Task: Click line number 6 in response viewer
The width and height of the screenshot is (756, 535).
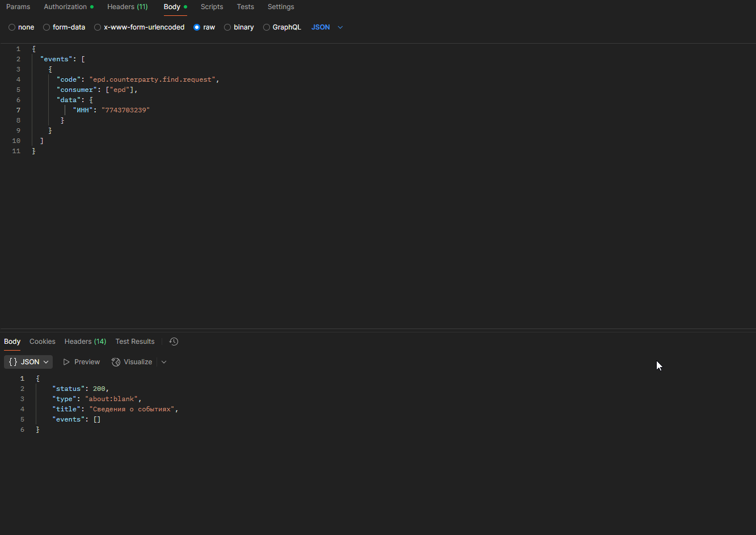Action: pos(22,429)
